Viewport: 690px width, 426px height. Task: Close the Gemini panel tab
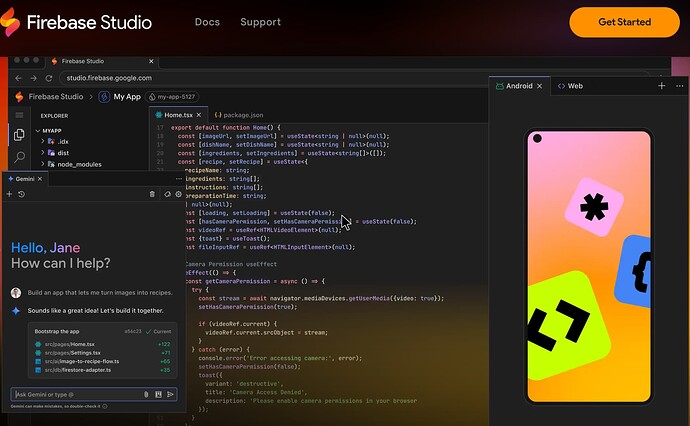point(40,179)
